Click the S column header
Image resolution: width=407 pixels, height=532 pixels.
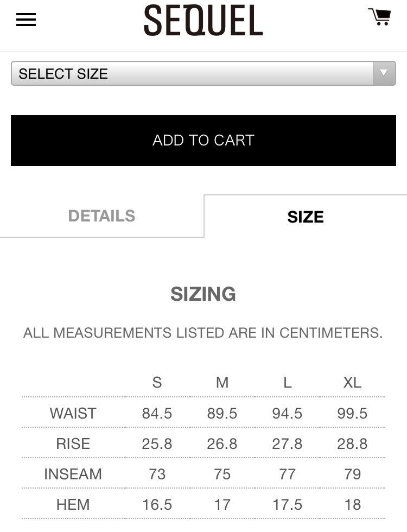pyautogui.click(x=157, y=383)
